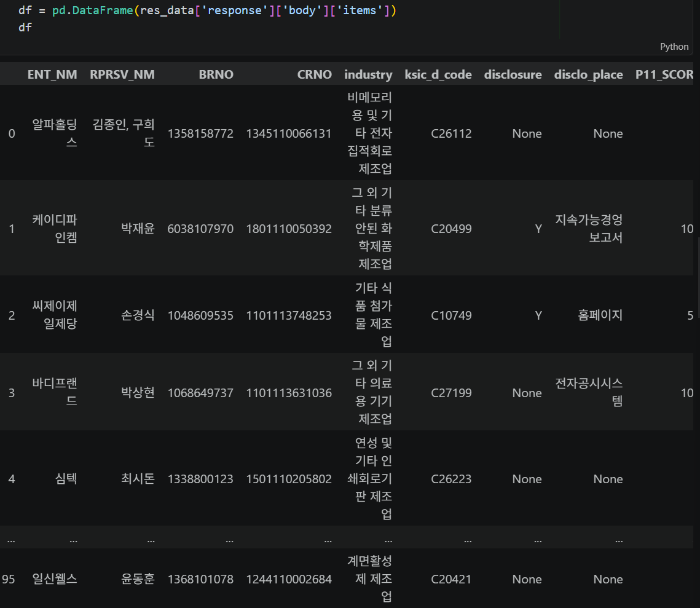Click disclosure place 전자공시시스템

click(589, 392)
